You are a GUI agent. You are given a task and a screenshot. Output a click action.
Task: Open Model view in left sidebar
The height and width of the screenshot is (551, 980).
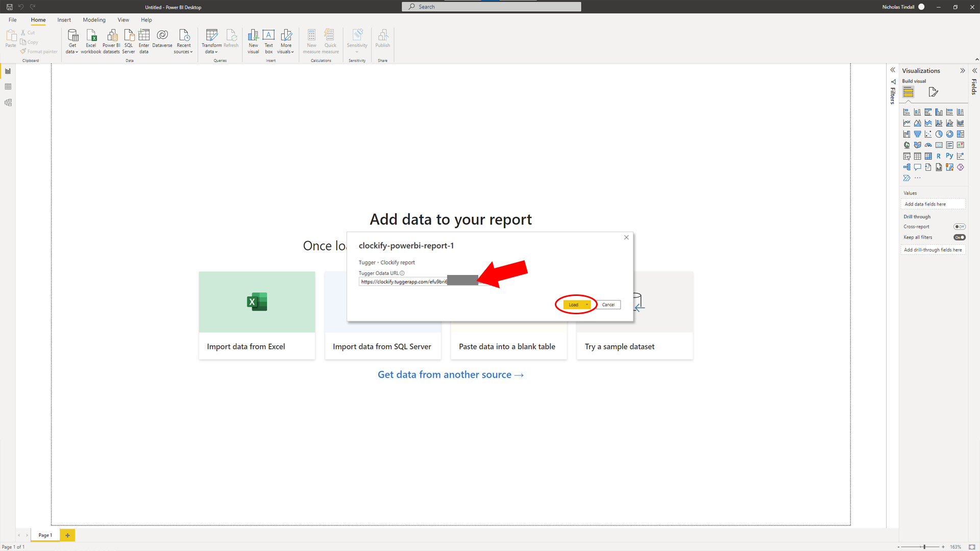pos(8,103)
